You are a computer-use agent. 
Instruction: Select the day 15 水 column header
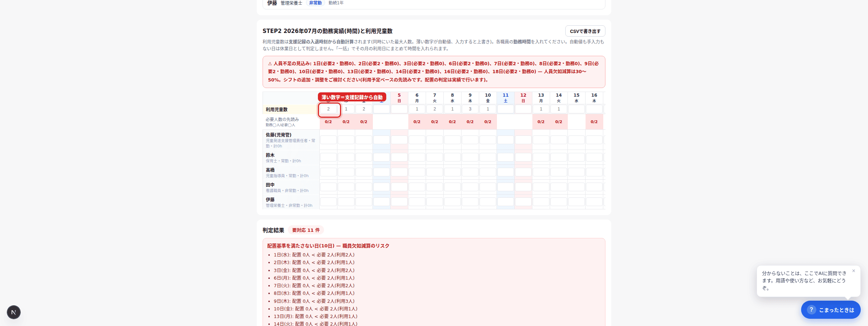pos(576,98)
